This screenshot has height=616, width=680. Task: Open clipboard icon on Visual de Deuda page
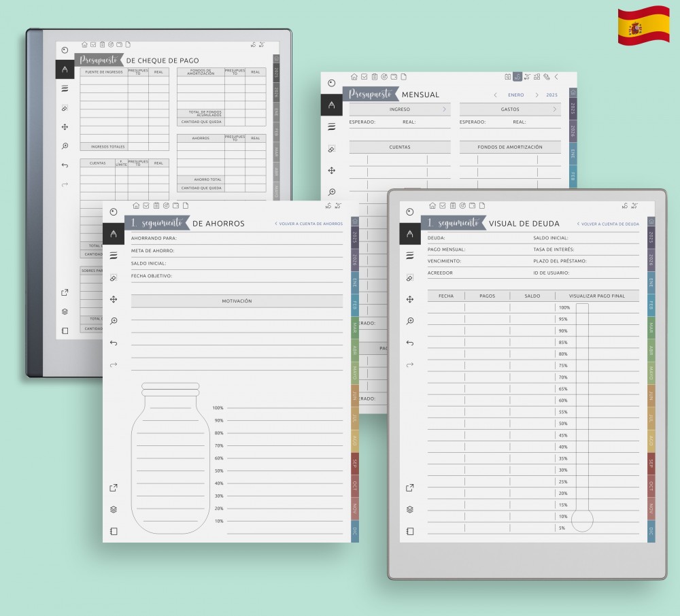coord(452,205)
